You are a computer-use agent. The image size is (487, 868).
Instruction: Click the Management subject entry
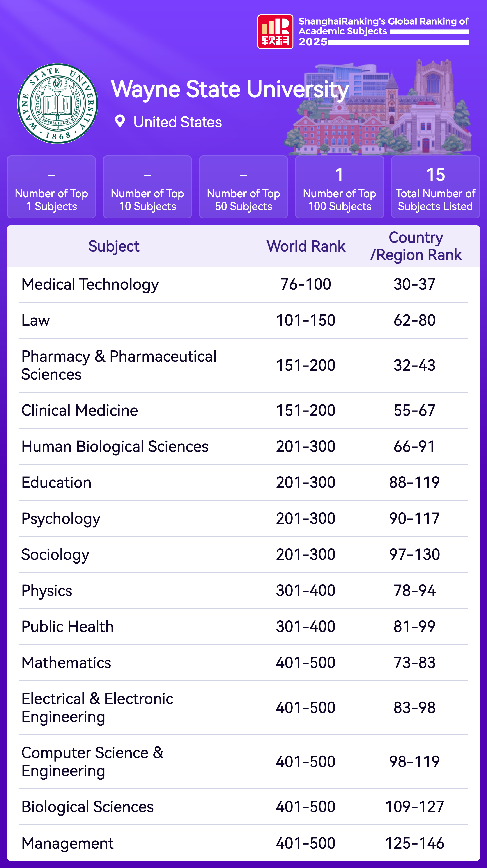click(67, 843)
